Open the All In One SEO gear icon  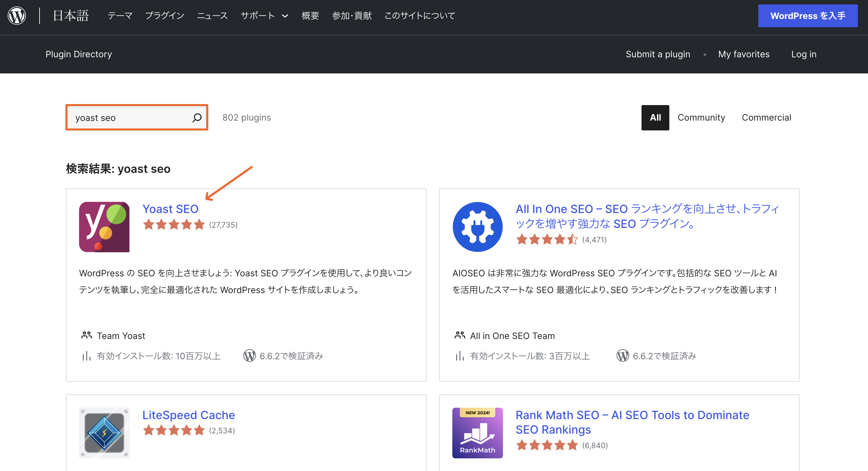click(x=477, y=227)
